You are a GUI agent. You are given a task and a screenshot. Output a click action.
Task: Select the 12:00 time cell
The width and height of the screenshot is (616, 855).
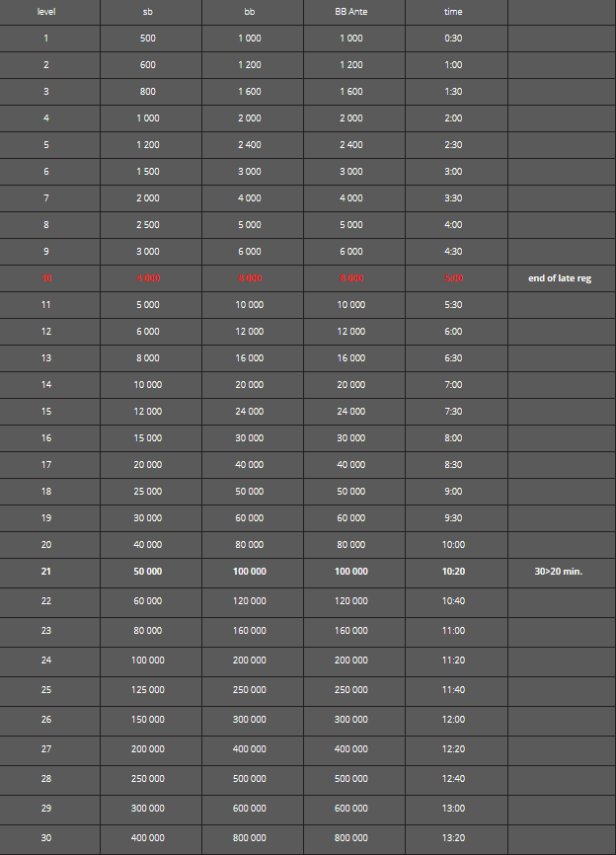tap(453, 719)
